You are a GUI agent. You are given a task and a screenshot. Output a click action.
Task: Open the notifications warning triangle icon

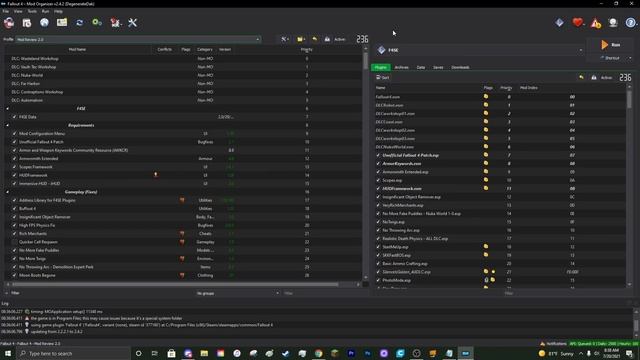(596, 23)
